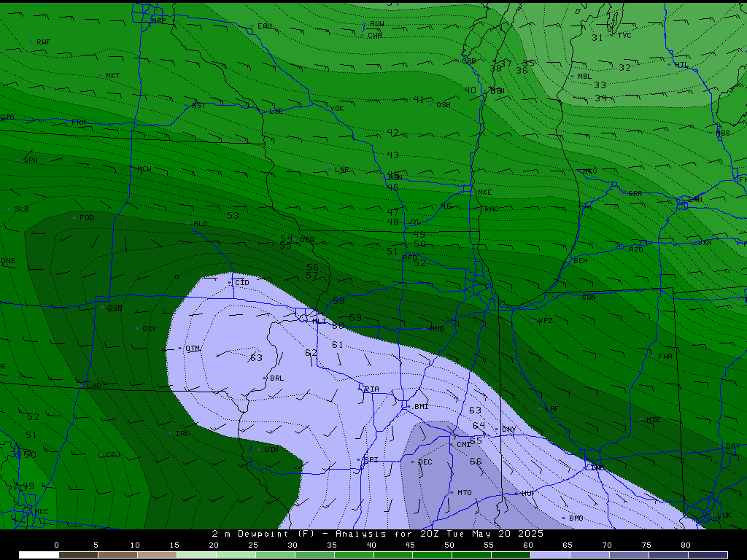Select the EAU station label
The image size is (747, 560).
[x=264, y=26]
